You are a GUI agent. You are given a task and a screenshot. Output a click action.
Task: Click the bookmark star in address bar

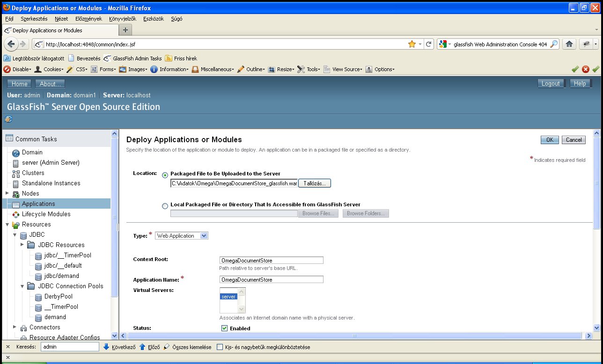click(x=412, y=44)
